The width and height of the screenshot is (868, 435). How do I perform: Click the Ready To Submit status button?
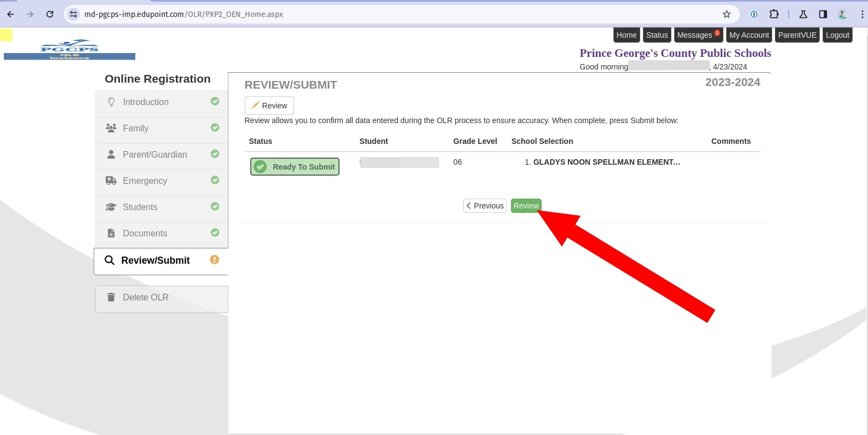(295, 167)
